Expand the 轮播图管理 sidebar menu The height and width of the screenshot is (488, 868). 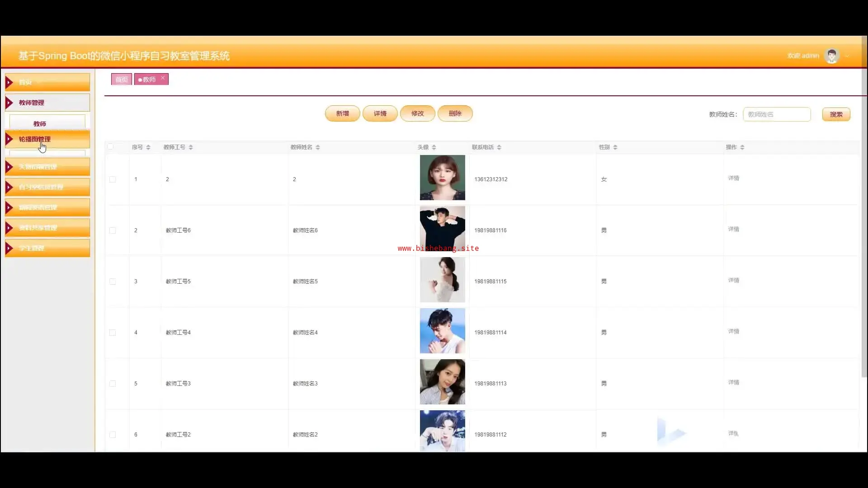(x=47, y=139)
